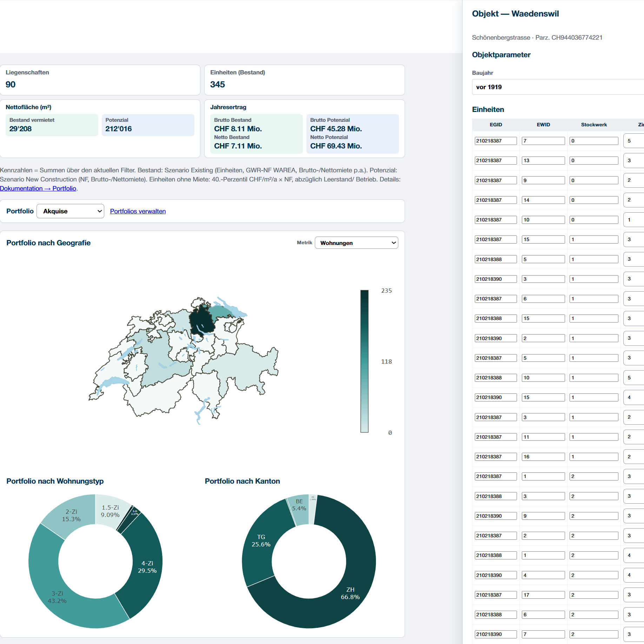Click the Portfolio nach Geografie heading
644x644 pixels.
point(48,243)
